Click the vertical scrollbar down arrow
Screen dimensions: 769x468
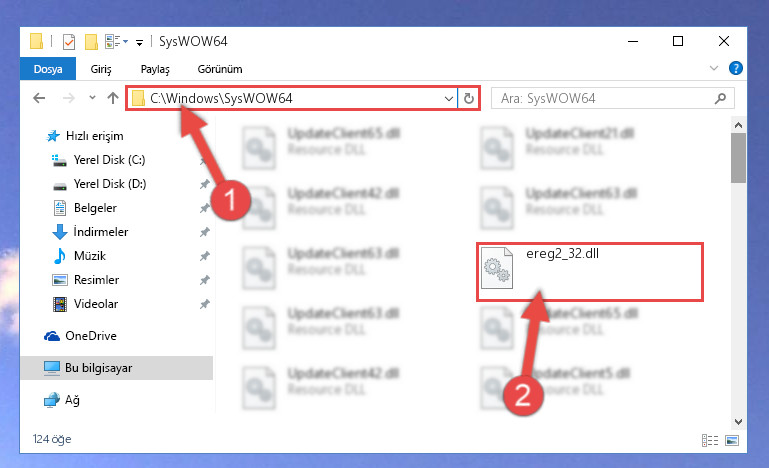pos(738,421)
